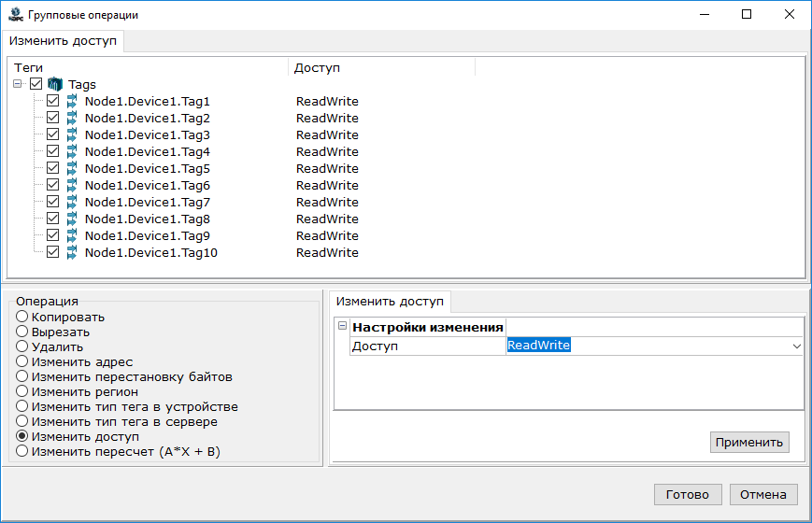Screen dimensions: 812x523
Task: Uncheck the root Tags checkbox
Action: tap(36, 84)
